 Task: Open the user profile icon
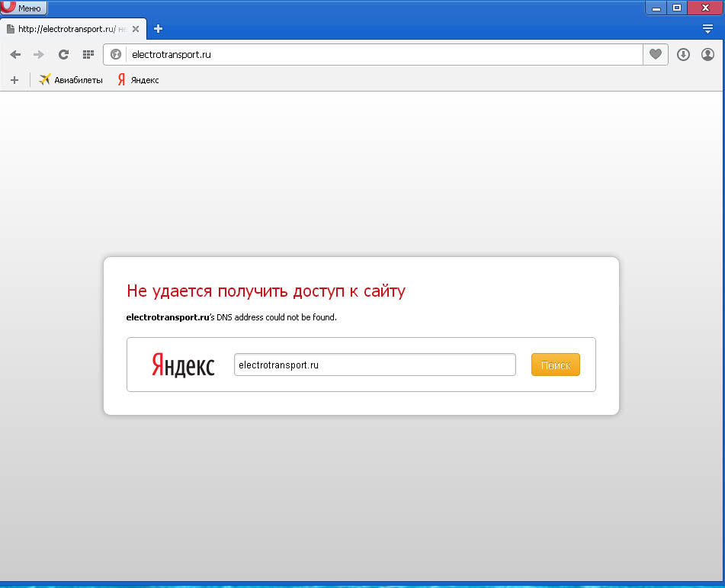tap(707, 54)
